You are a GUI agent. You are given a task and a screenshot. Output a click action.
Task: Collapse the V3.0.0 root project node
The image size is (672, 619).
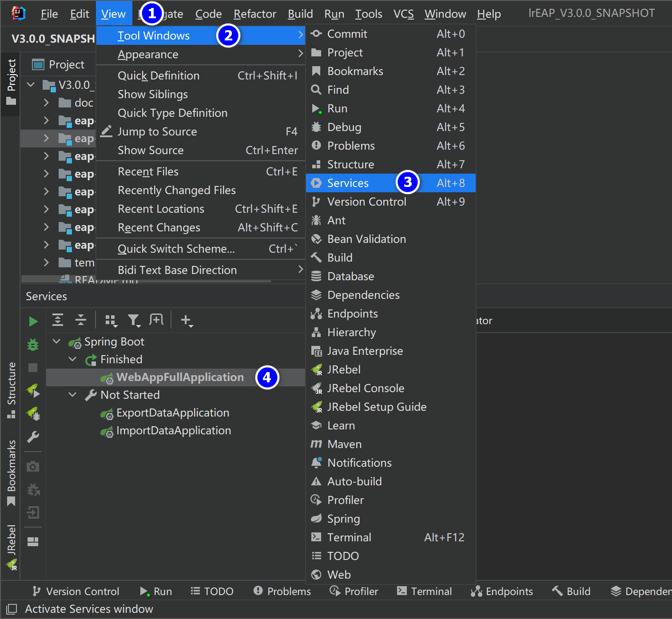coord(31,84)
